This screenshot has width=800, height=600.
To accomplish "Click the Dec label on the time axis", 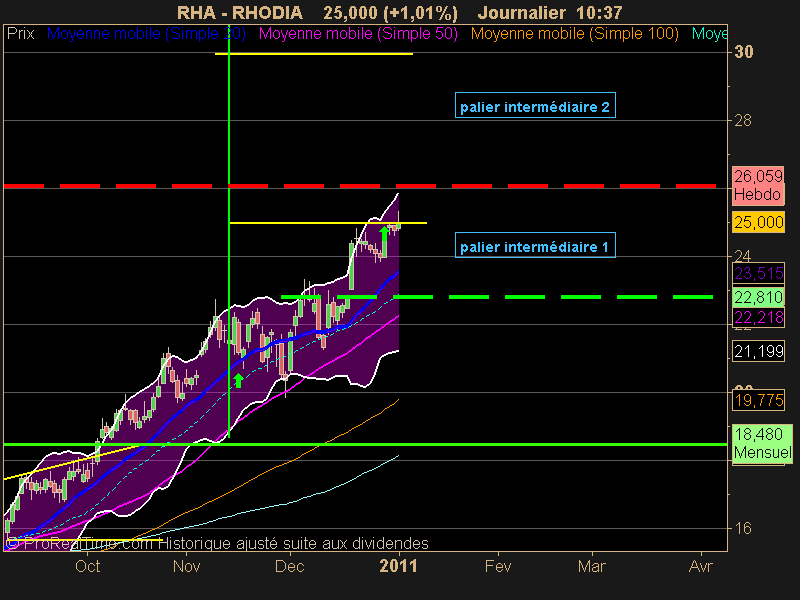I will click(x=289, y=566).
